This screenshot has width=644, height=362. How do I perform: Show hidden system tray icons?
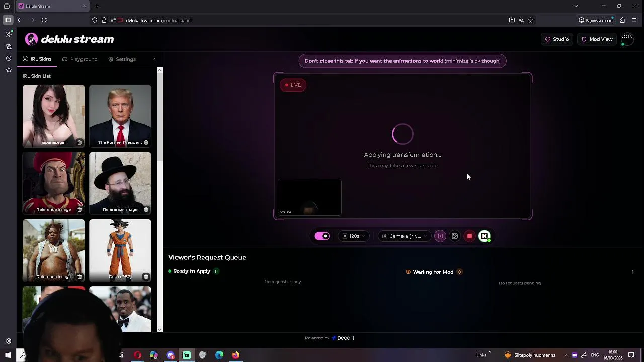point(566,355)
